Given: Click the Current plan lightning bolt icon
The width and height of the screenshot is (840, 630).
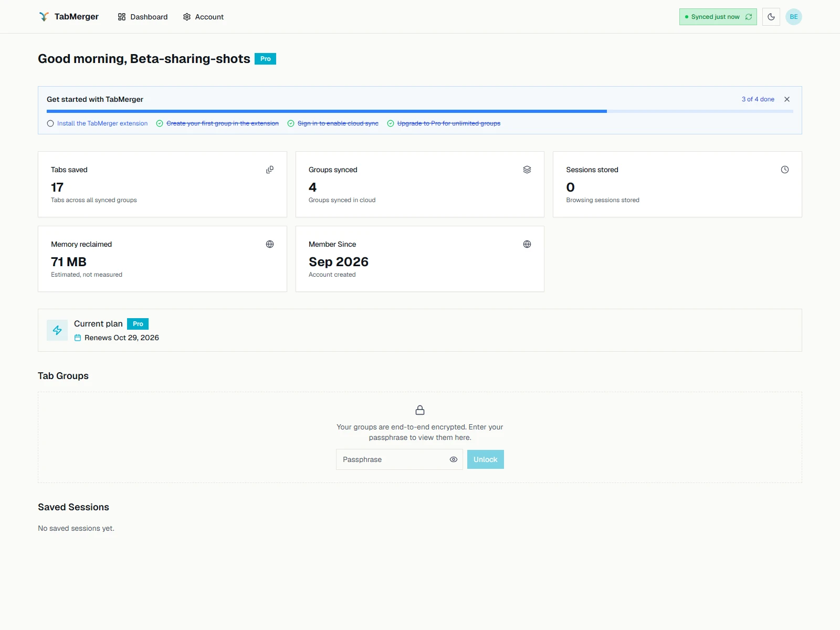Looking at the screenshot, I should point(57,330).
